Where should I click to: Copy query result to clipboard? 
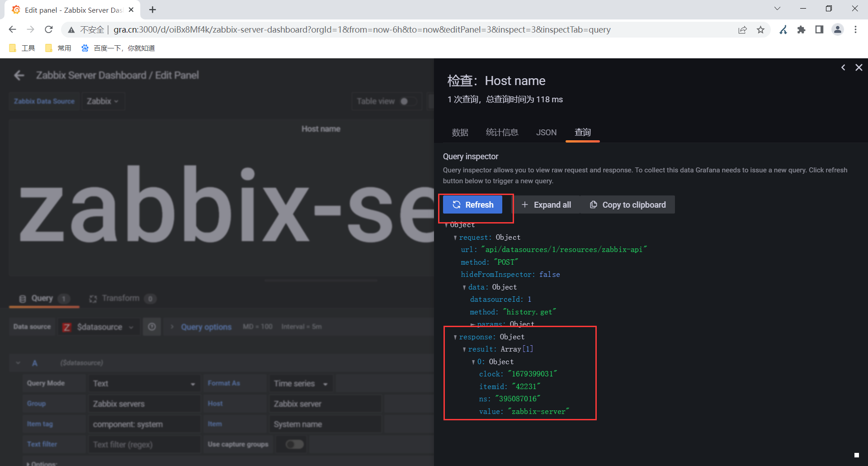tap(627, 205)
